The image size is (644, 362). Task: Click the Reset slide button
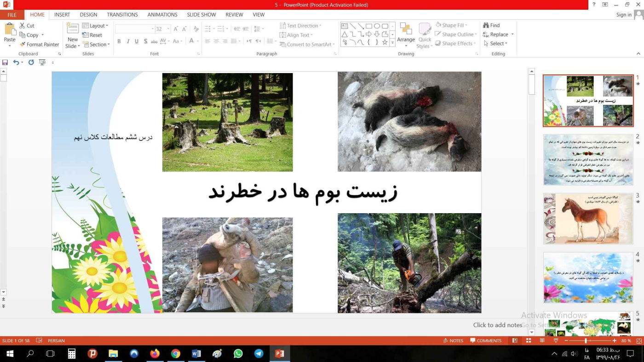pos(92,35)
